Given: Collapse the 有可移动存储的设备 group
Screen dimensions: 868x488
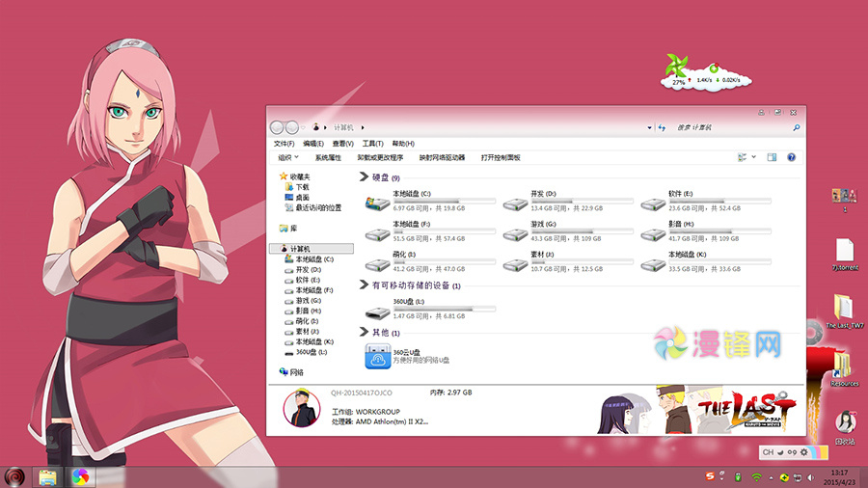Looking at the screenshot, I should tap(364, 285).
